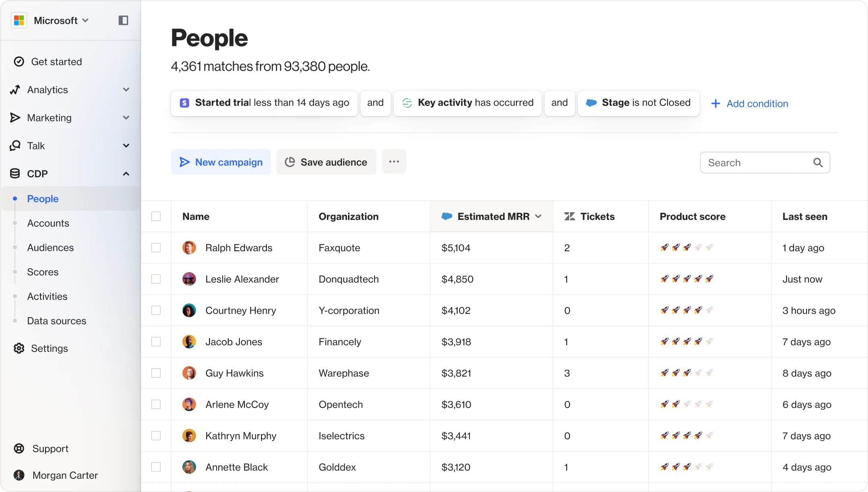Click the Get started checkmark icon
The image size is (868, 492).
(x=19, y=61)
